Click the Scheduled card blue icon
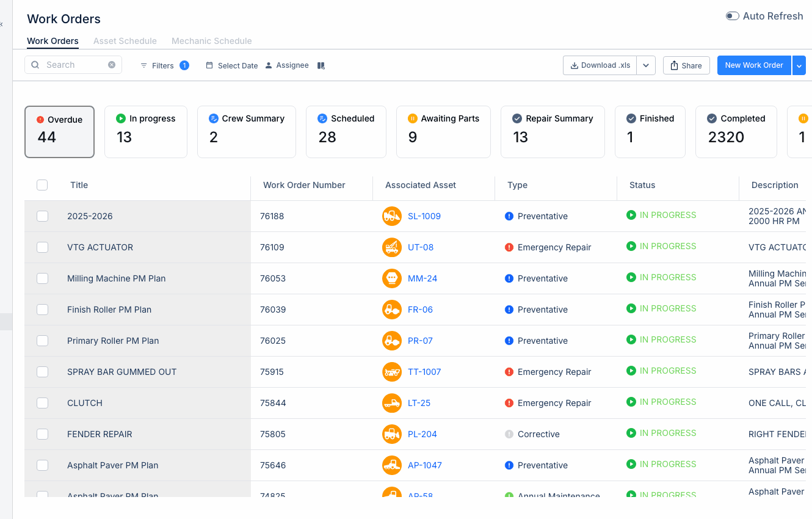This screenshot has width=812, height=519. tap(322, 118)
